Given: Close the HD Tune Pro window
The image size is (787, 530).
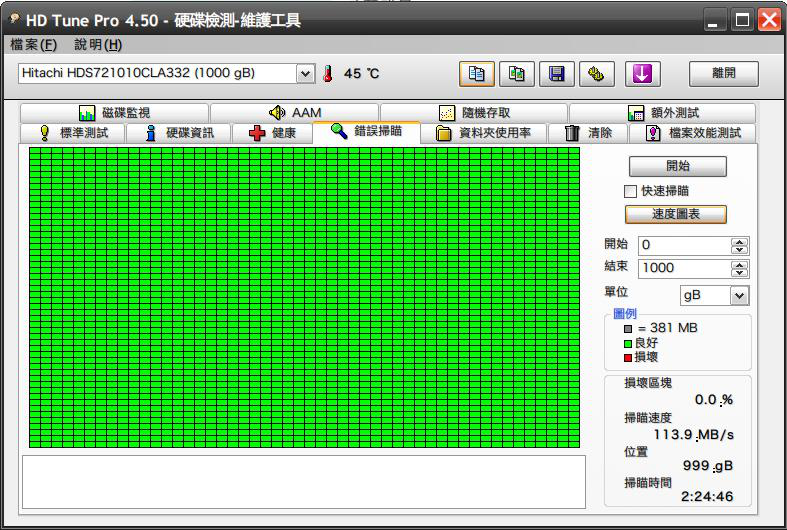Looking at the screenshot, I should pos(769,21).
